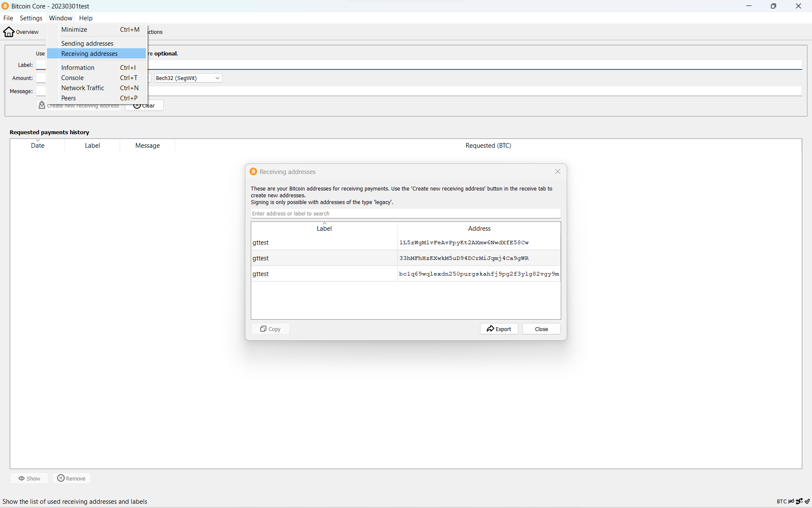Expand the Help menu
Viewport: 812px width, 508px height.
click(x=85, y=17)
